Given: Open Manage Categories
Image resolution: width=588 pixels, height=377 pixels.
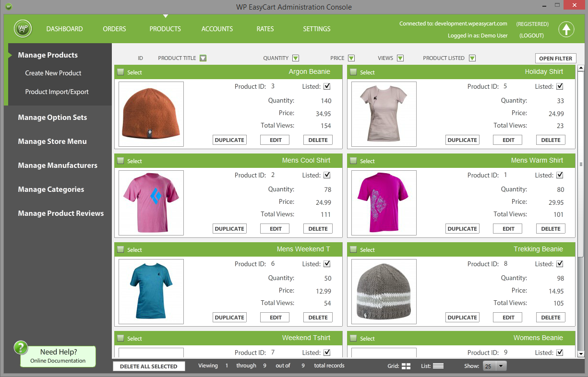Looking at the screenshot, I should pos(51,189).
